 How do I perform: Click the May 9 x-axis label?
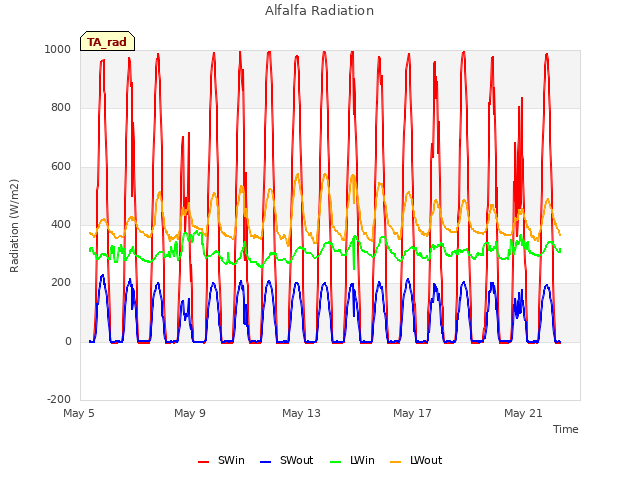(190, 413)
